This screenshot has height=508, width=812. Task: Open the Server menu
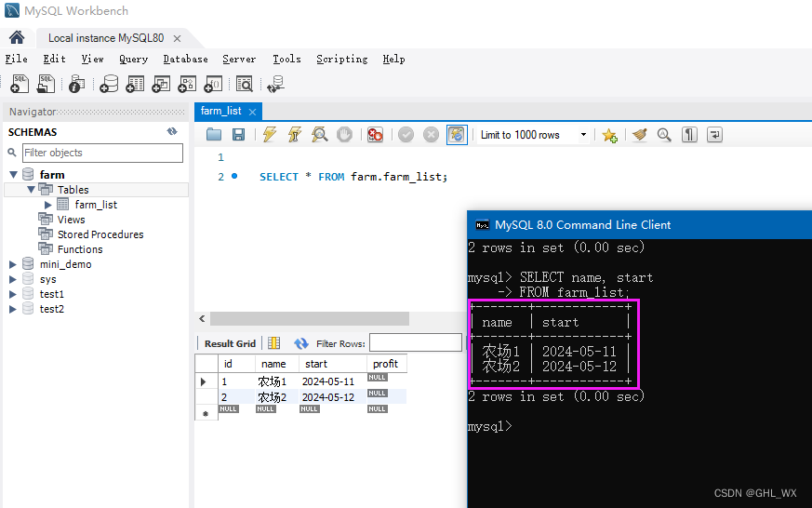[x=239, y=59]
